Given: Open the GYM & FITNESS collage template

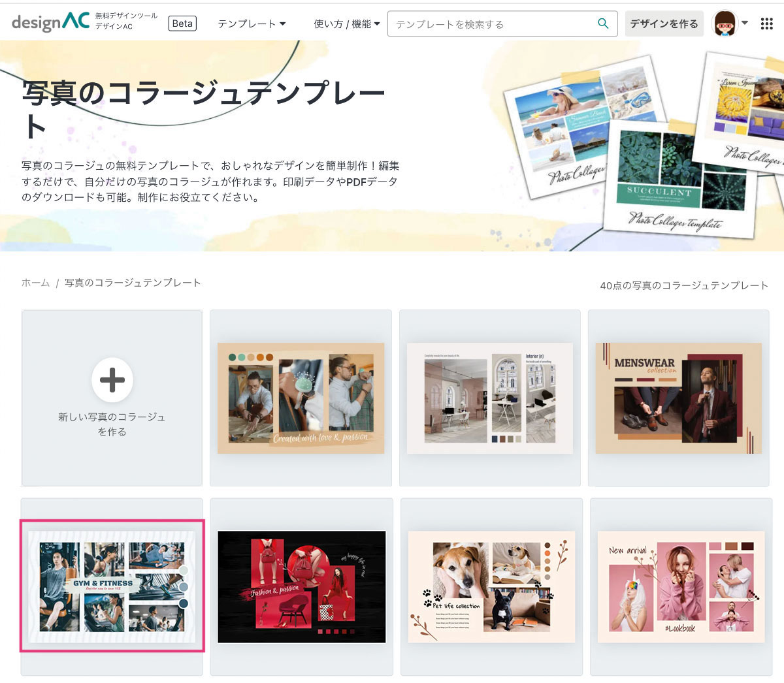Looking at the screenshot, I should [x=112, y=586].
